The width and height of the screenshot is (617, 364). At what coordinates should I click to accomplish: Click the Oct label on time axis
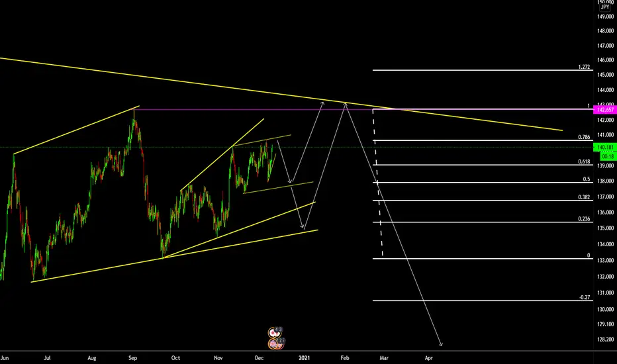175,357
